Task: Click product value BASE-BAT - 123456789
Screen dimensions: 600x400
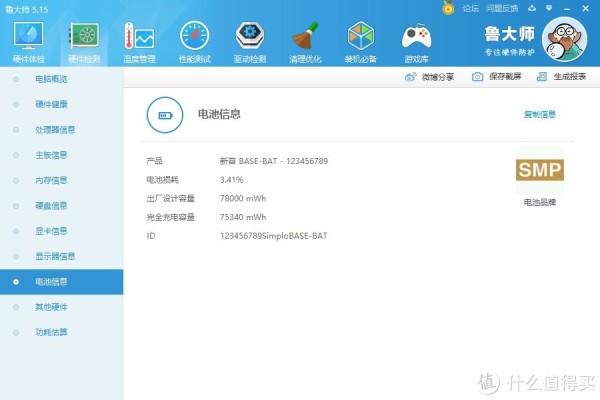Action: pyautogui.click(x=274, y=161)
